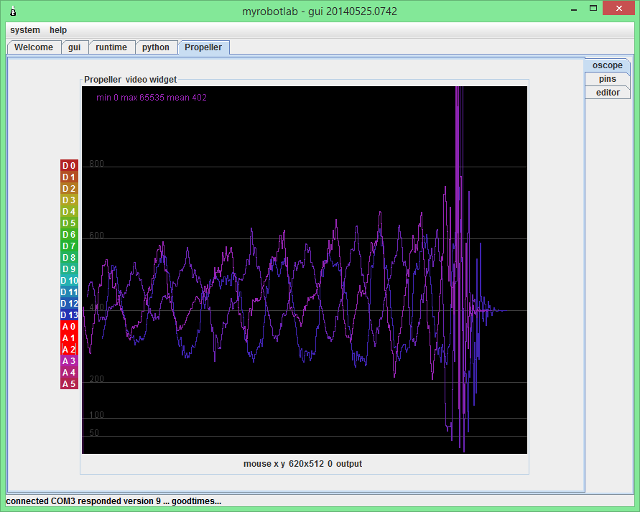The width and height of the screenshot is (640, 512).
Task: Select the oscope side tab
Action: point(607,65)
